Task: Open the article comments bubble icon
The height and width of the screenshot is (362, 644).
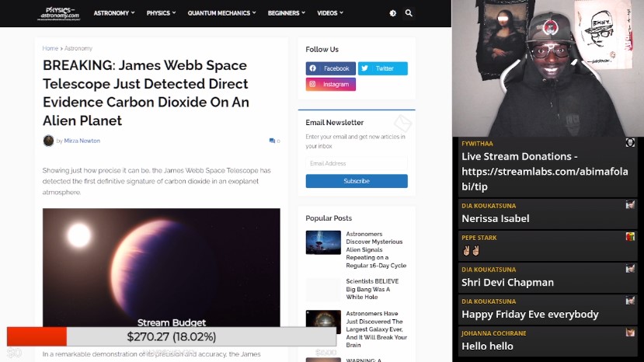Action: 272,141
